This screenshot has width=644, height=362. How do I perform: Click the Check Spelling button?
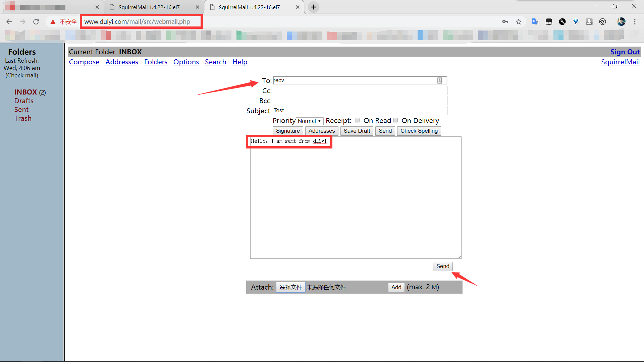pyautogui.click(x=419, y=131)
